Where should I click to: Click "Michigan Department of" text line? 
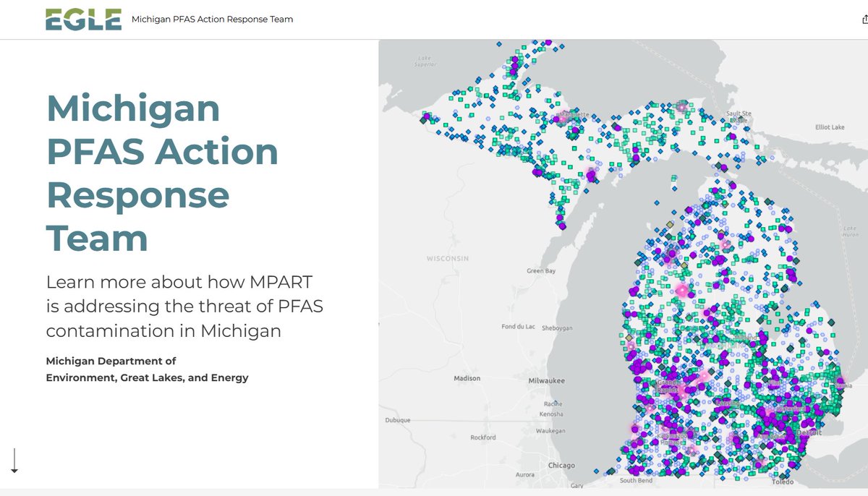tap(111, 361)
